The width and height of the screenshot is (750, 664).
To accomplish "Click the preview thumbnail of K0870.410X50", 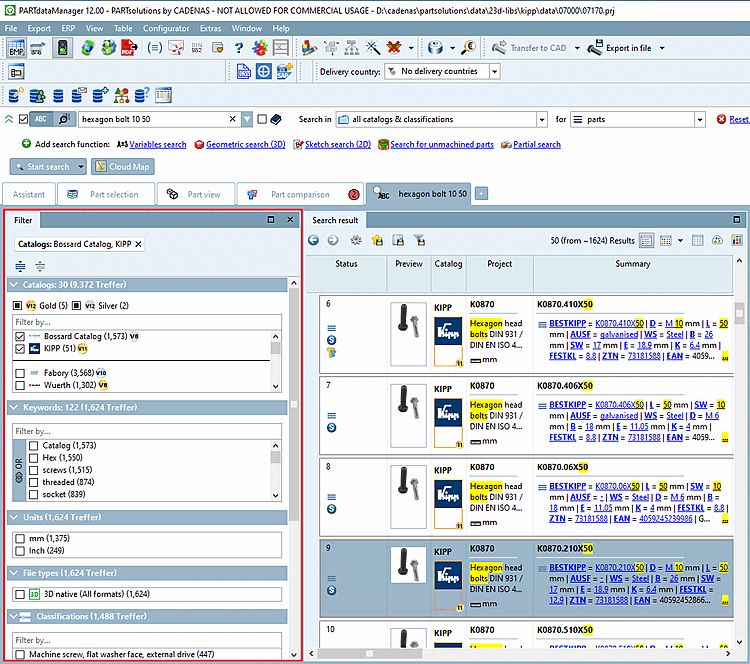I will (x=408, y=334).
